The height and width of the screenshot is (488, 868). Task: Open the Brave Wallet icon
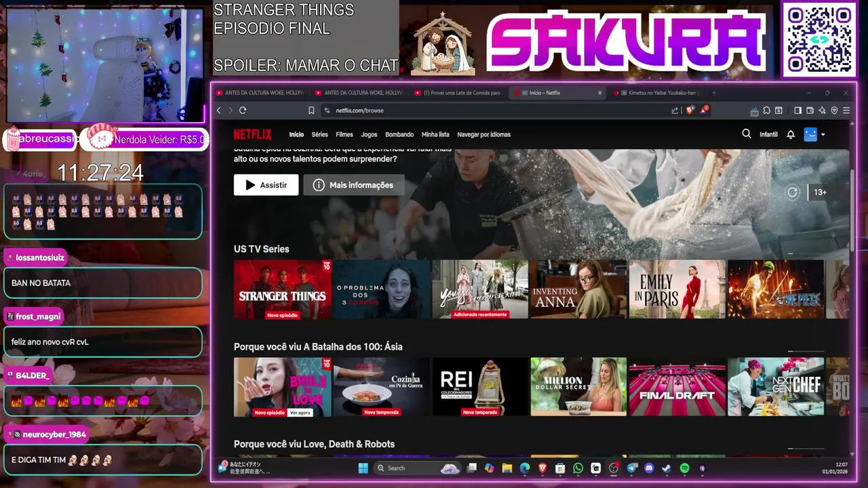pyautogui.click(x=810, y=110)
